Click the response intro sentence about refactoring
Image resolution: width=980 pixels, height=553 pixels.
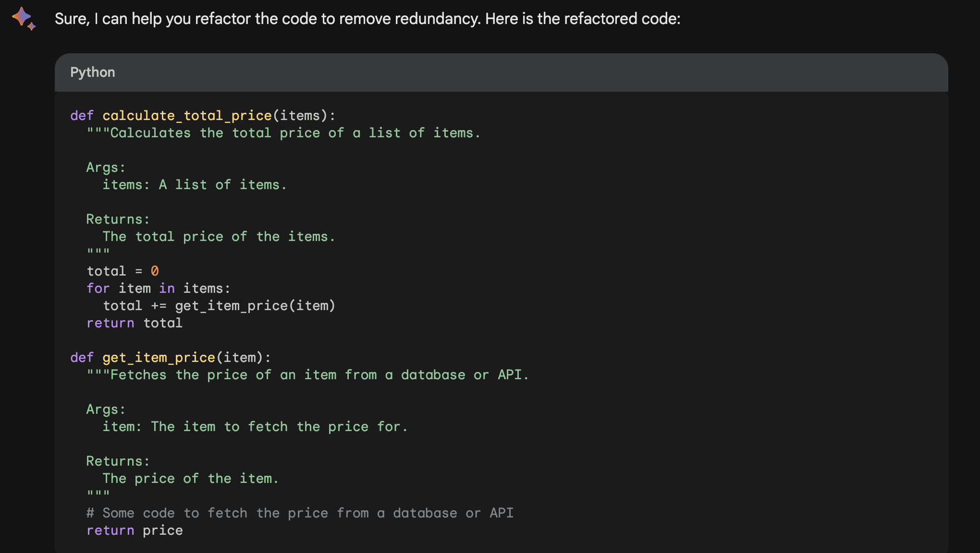367,19
